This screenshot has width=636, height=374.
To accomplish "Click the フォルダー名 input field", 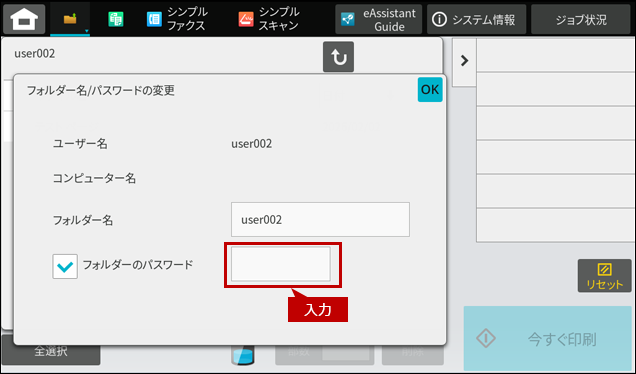I will pyautogui.click(x=320, y=219).
